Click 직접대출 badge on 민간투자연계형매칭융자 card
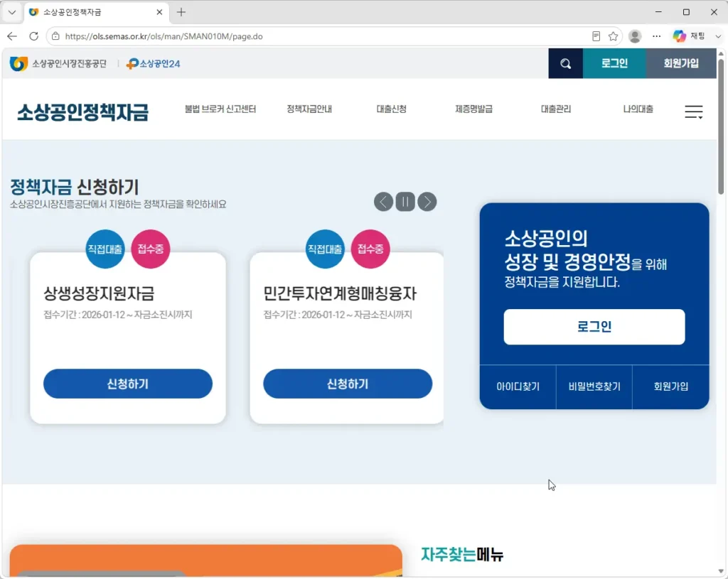Screen dimensions: 728x579 (325, 249)
